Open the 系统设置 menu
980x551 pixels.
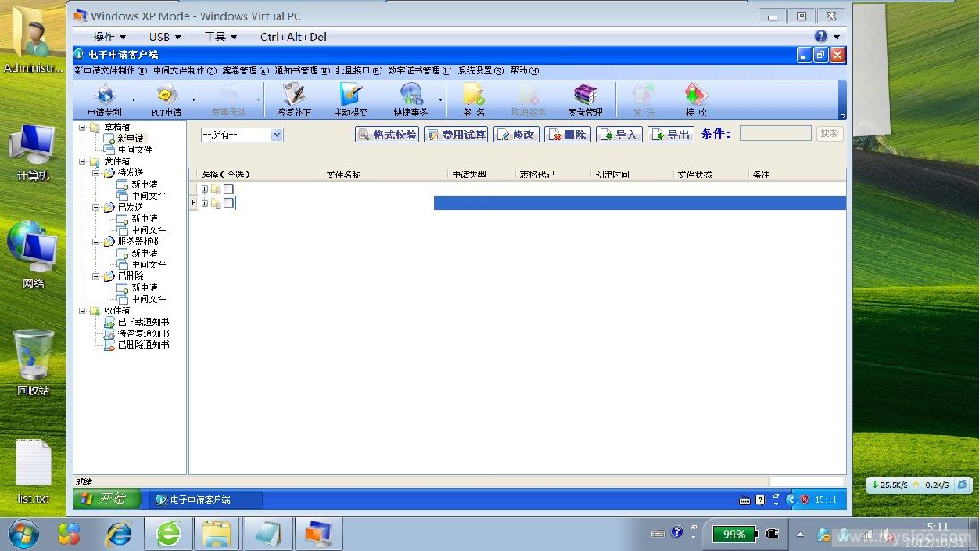pos(480,71)
